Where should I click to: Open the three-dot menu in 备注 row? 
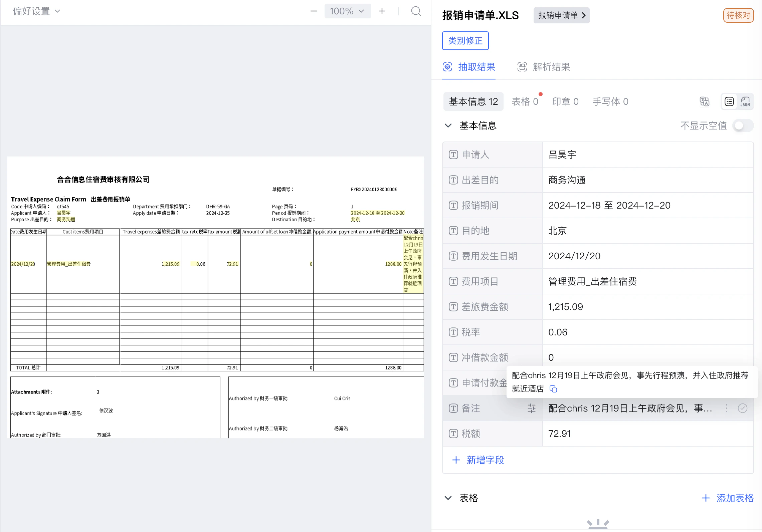click(726, 408)
